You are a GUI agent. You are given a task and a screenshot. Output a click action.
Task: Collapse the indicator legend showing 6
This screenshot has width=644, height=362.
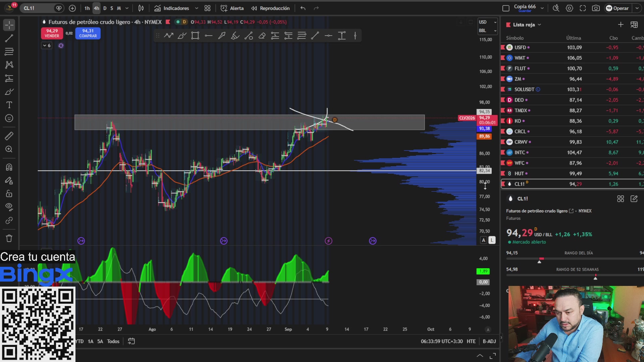point(47,46)
